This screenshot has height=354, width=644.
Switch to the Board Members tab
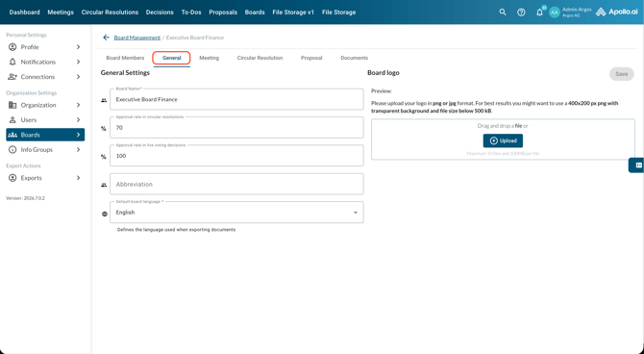(x=125, y=58)
